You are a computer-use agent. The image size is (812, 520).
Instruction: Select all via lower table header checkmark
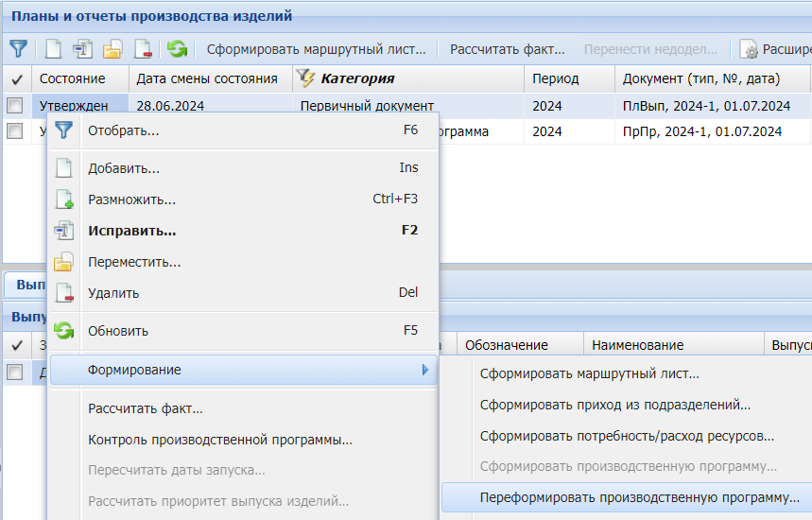pos(16,346)
